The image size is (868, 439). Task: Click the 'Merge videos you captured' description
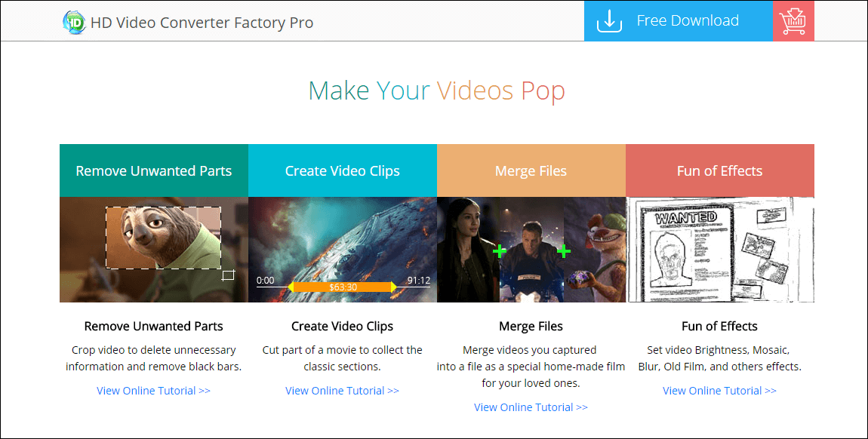coord(531,367)
